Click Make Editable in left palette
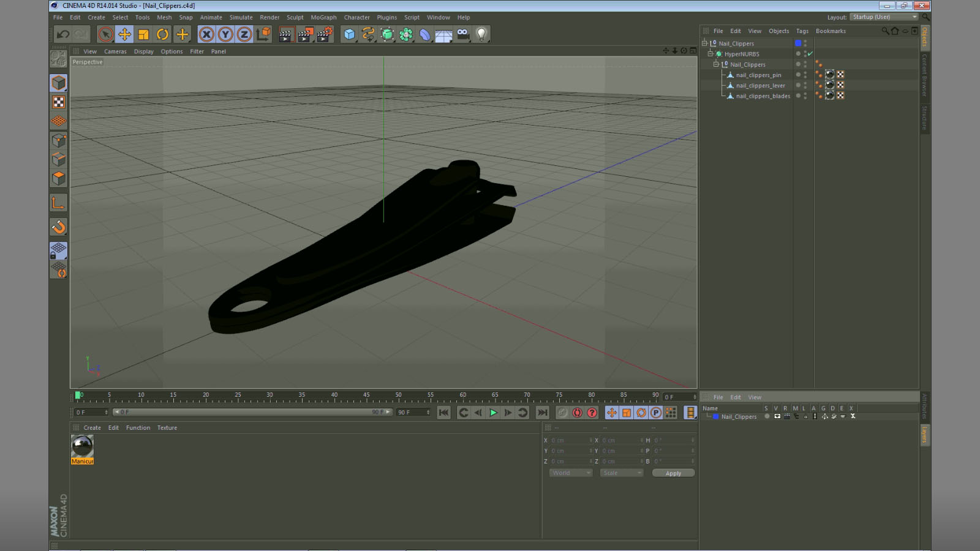 tap(59, 59)
